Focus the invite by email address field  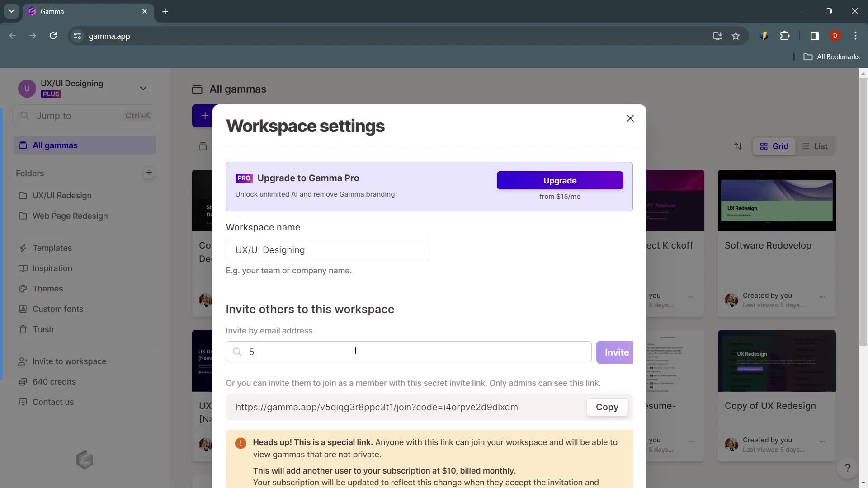pyautogui.click(x=409, y=352)
